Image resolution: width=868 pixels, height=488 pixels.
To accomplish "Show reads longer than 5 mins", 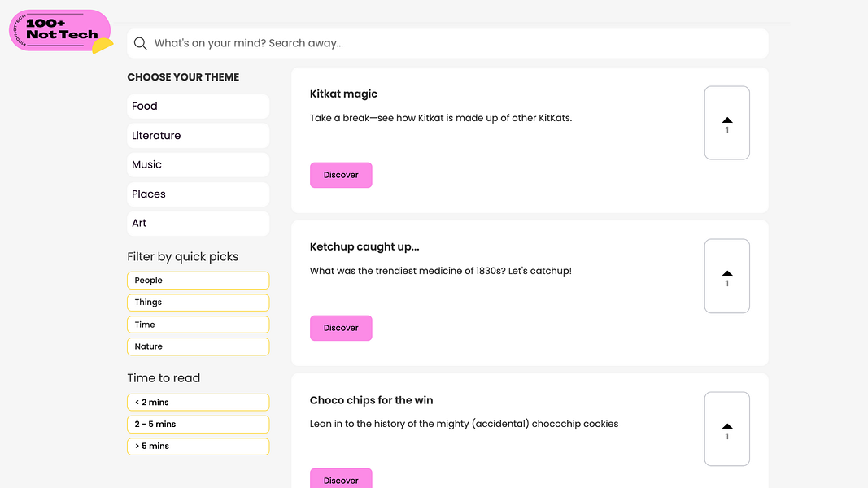I will point(198,447).
